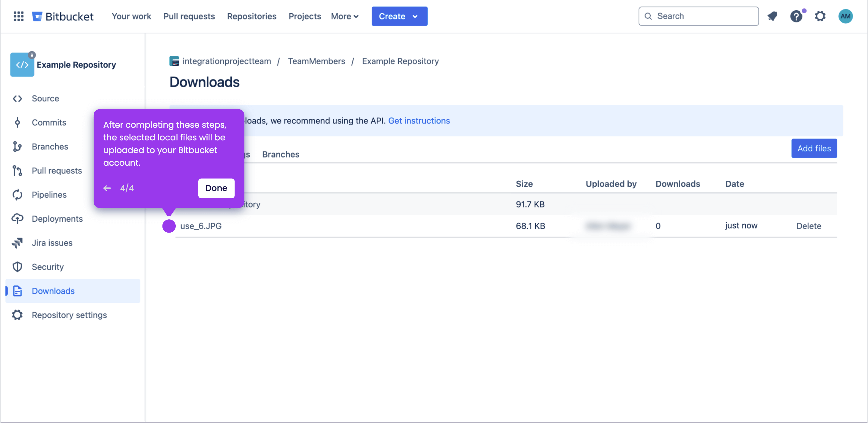Open Projects in top navigation
The width and height of the screenshot is (868, 423).
(305, 16)
